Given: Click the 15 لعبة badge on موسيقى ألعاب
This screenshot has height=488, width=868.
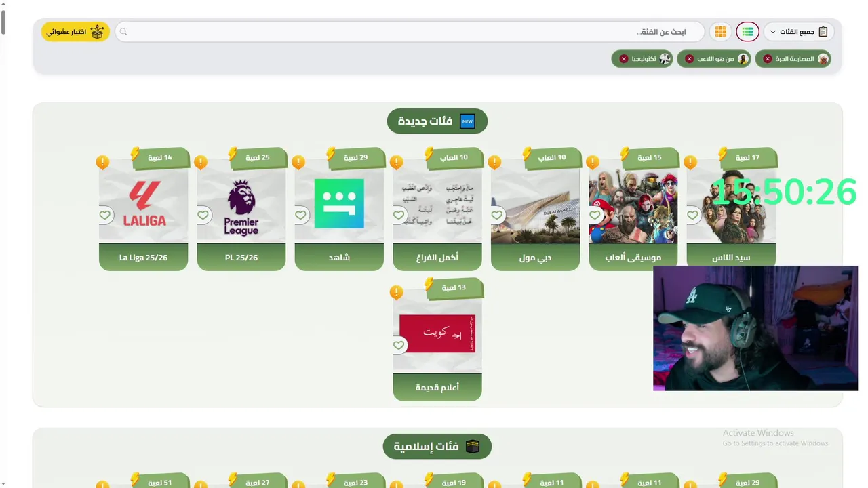Looking at the screenshot, I should coord(650,157).
